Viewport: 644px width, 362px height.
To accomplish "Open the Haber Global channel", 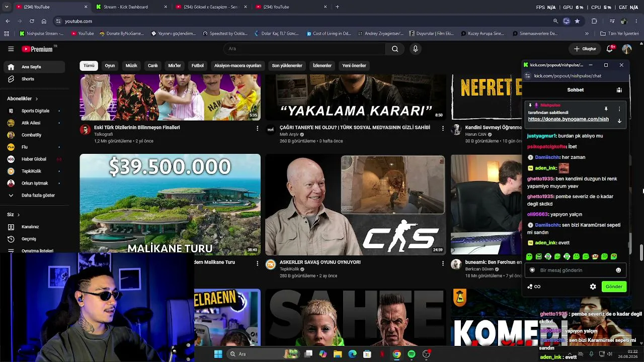I will click(x=34, y=159).
